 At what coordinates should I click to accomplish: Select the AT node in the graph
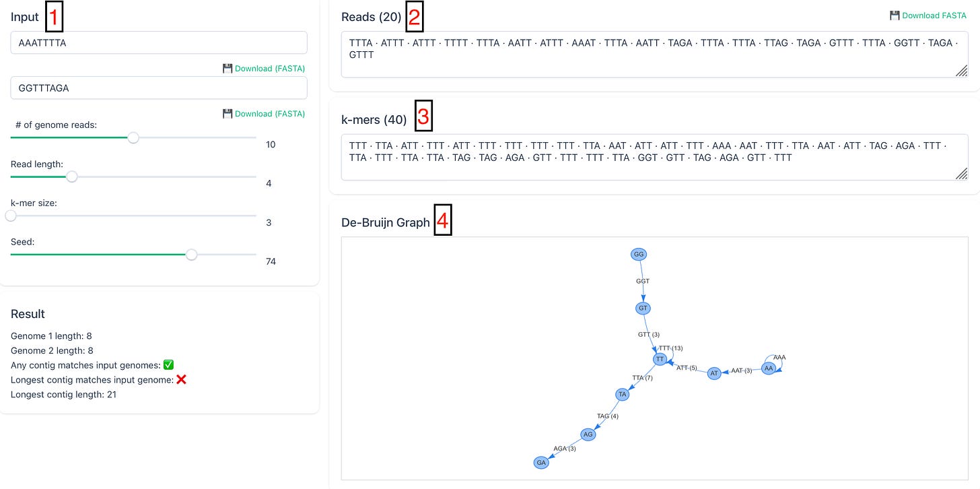click(714, 372)
